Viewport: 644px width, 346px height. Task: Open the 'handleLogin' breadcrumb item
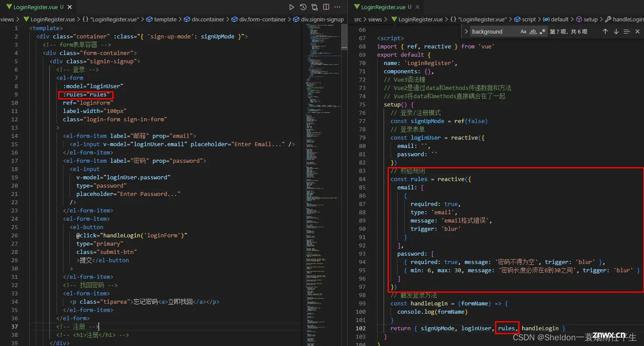tap(624, 19)
